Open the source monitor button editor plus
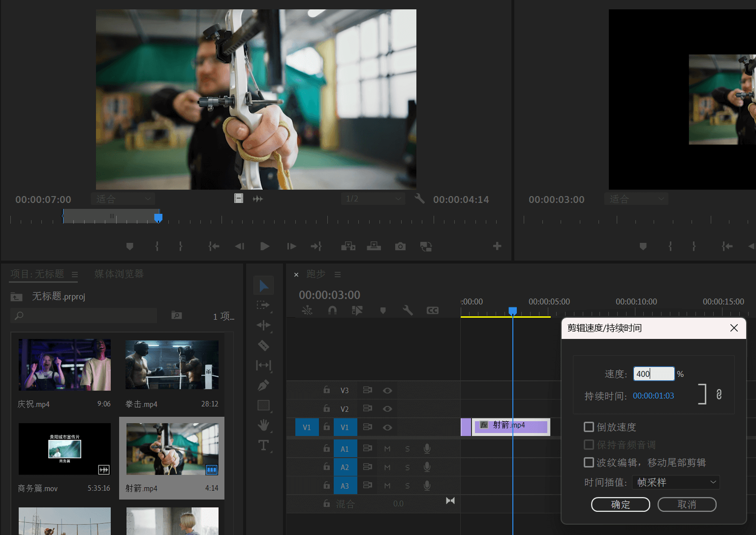This screenshot has height=535, width=756. point(497,246)
